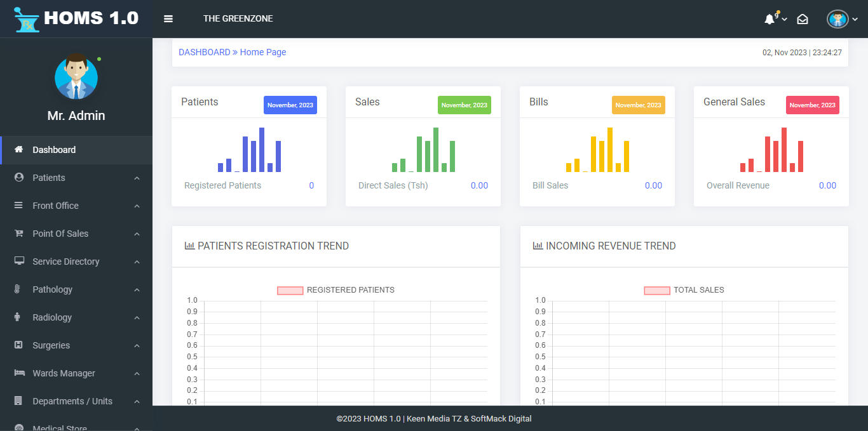The image size is (868, 431).
Task: Toggle TOTAL SALES legend in revenue chart
Action: [657, 290]
